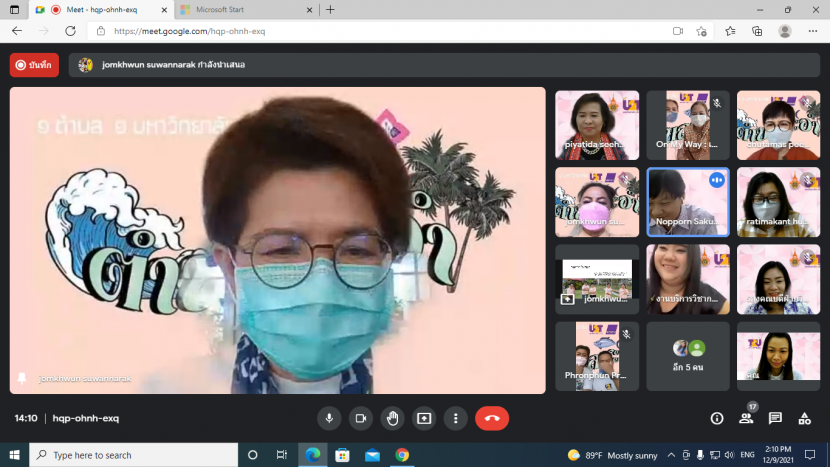The image size is (830, 467).
Task: Click the present screen icon
Action: [424, 418]
